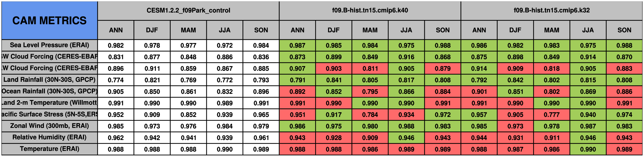
Task: Select the Relative Humidity (ERAI) row label
Action: point(49,137)
